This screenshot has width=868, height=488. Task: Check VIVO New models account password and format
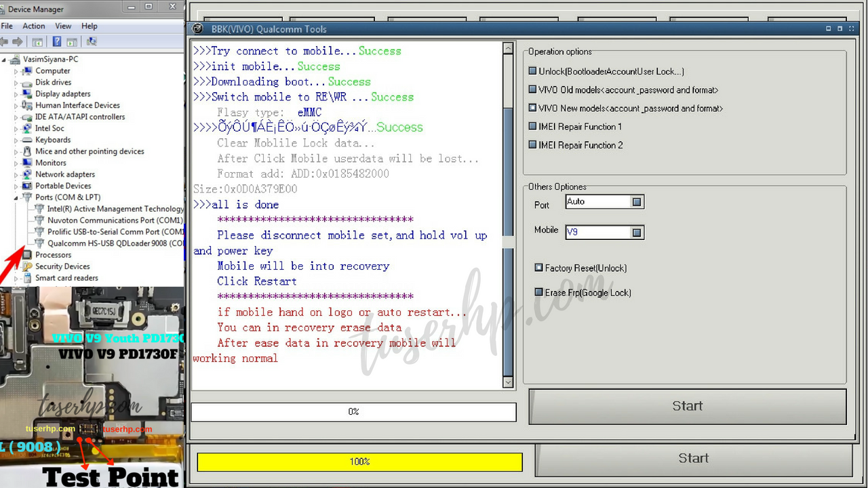pyautogui.click(x=532, y=108)
